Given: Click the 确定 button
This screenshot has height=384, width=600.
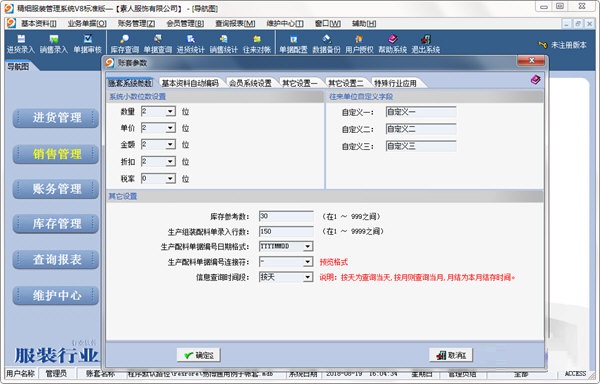Looking at the screenshot, I should click(199, 355).
